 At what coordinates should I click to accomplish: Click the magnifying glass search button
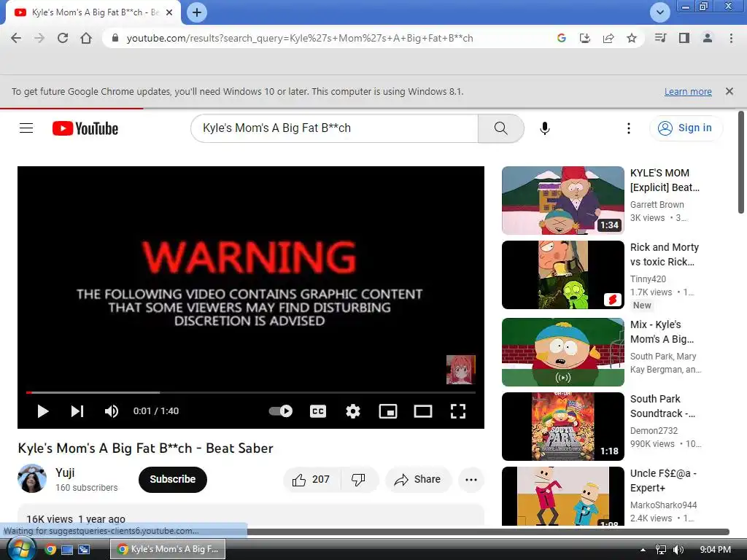[x=500, y=128]
